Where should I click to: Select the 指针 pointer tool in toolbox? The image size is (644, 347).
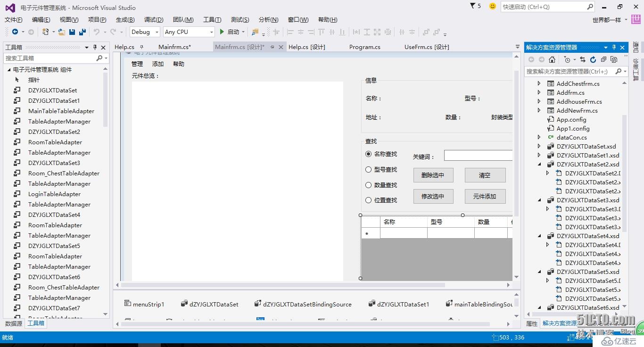(x=34, y=80)
